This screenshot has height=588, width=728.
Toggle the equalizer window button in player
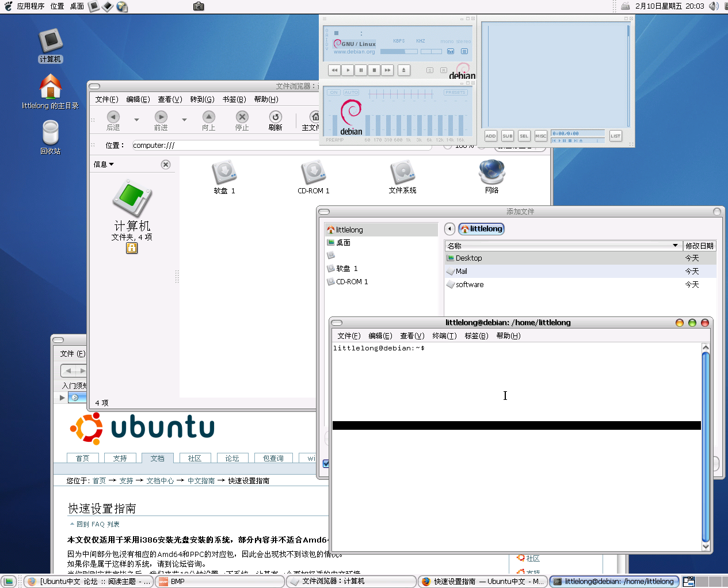pos(451,51)
